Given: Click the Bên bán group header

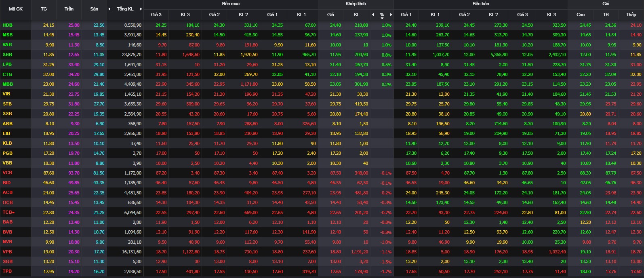Looking at the screenshot, I should (480, 4).
